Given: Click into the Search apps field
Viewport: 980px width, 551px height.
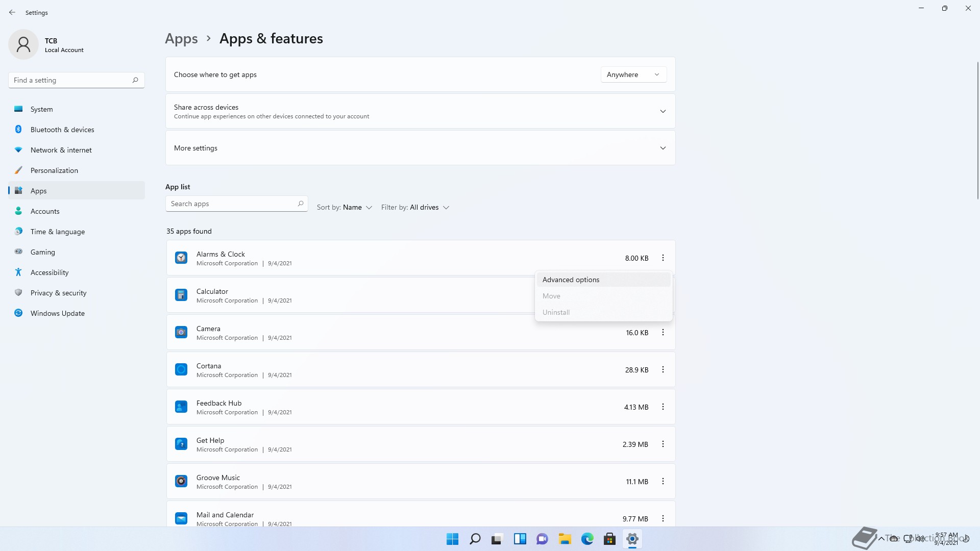Looking at the screenshot, I should click(236, 204).
